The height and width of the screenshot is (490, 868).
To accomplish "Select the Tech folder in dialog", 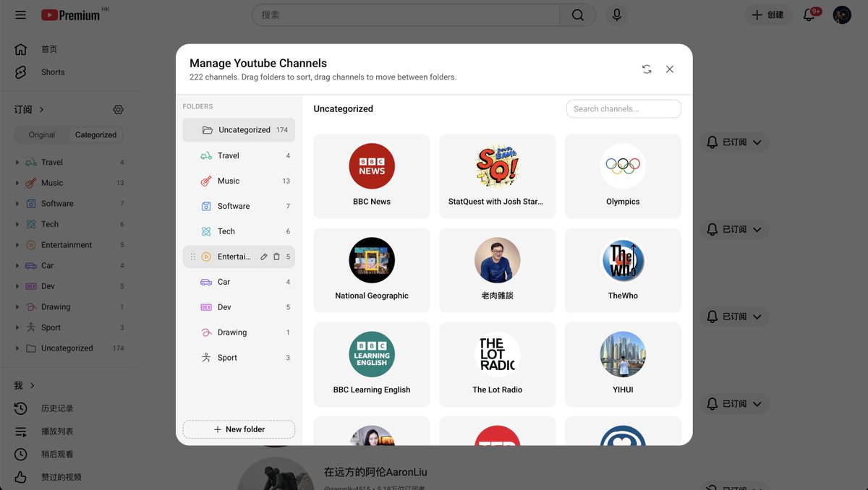I will (x=239, y=231).
